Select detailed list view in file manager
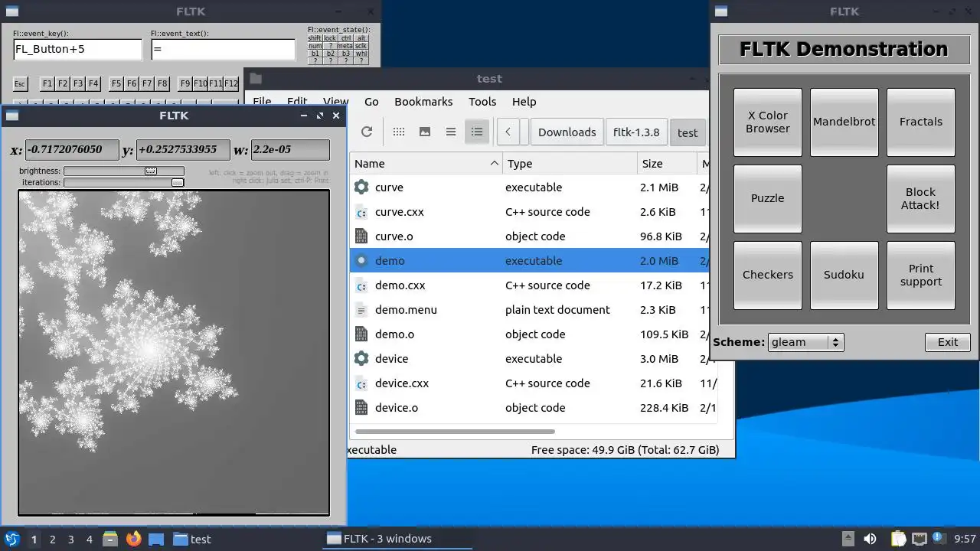This screenshot has width=980, height=551. (477, 132)
